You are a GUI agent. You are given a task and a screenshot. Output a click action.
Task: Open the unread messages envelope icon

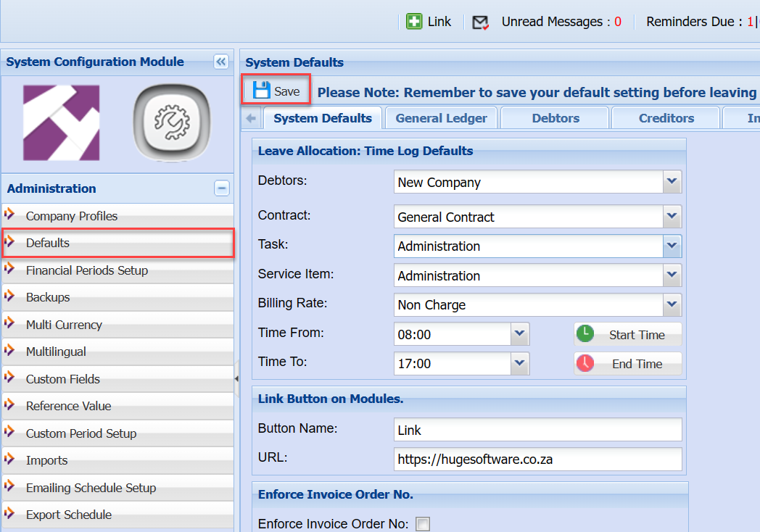tap(480, 22)
